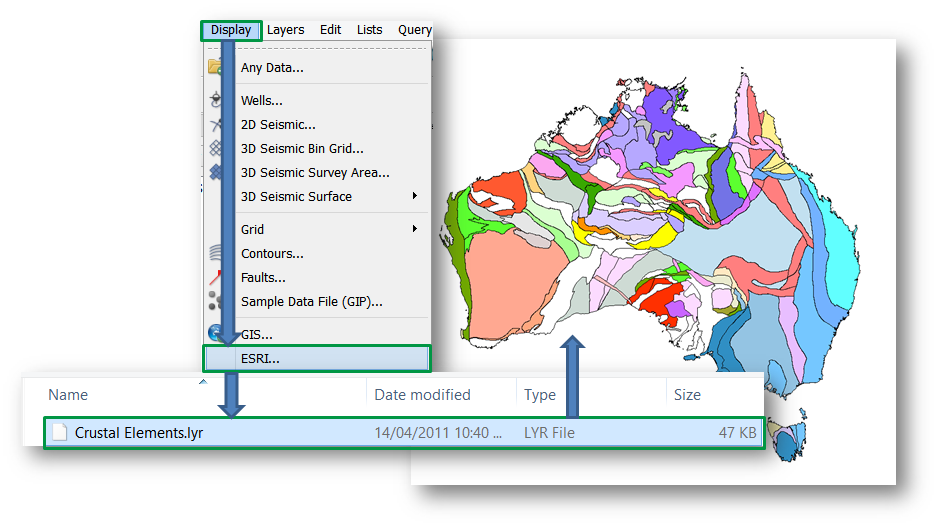This screenshot has width=938, height=527.
Task: Open the Edit menu
Action: click(x=331, y=30)
